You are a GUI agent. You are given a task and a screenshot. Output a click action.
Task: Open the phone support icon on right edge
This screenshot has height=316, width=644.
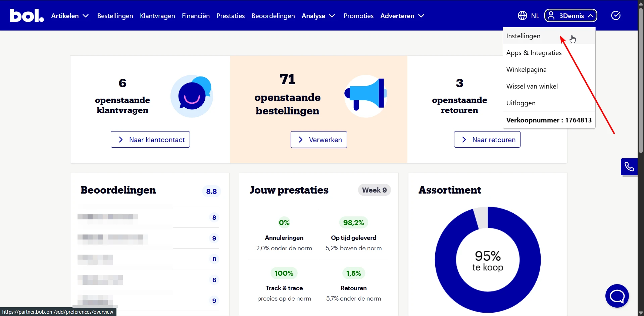pyautogui.click(x=629, y=167)
